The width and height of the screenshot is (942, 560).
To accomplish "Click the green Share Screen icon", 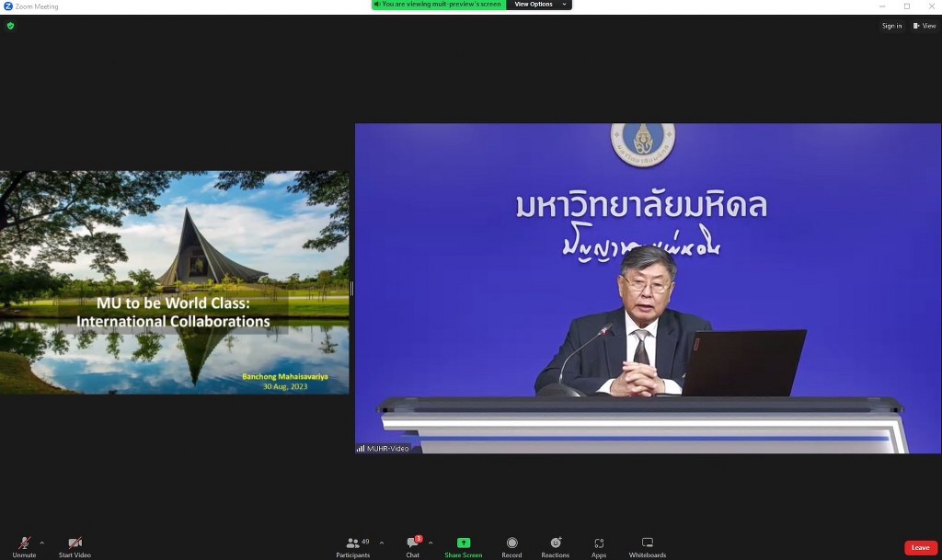I will [x=464, y=543].
